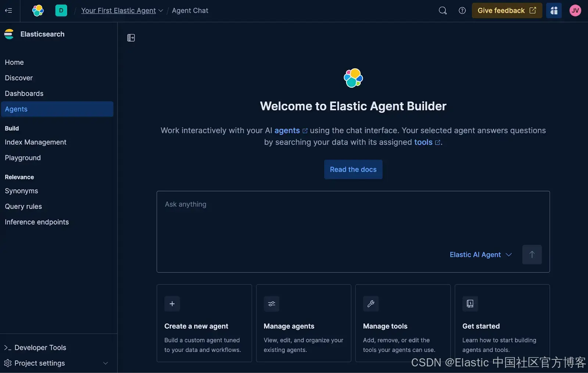Screen dimensions: 588x373
Task: Open the JV user avatar menu
Action: [x=575, y=10]
